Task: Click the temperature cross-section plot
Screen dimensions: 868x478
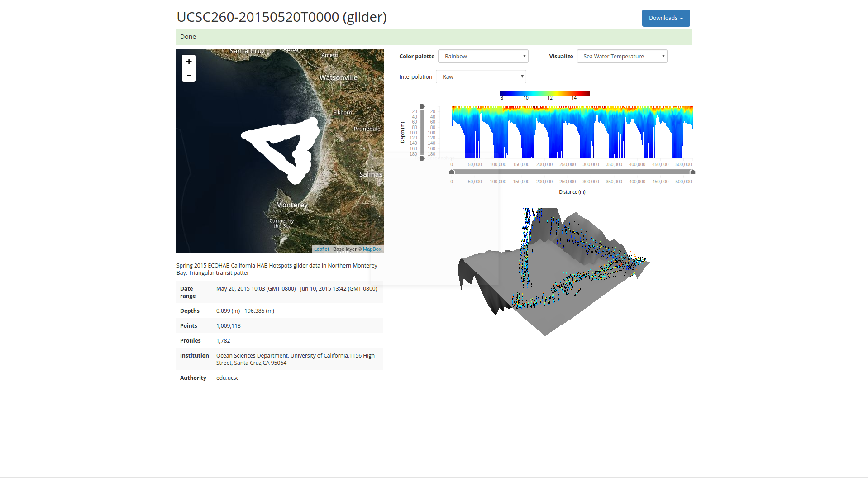Action: click(572, 132)
